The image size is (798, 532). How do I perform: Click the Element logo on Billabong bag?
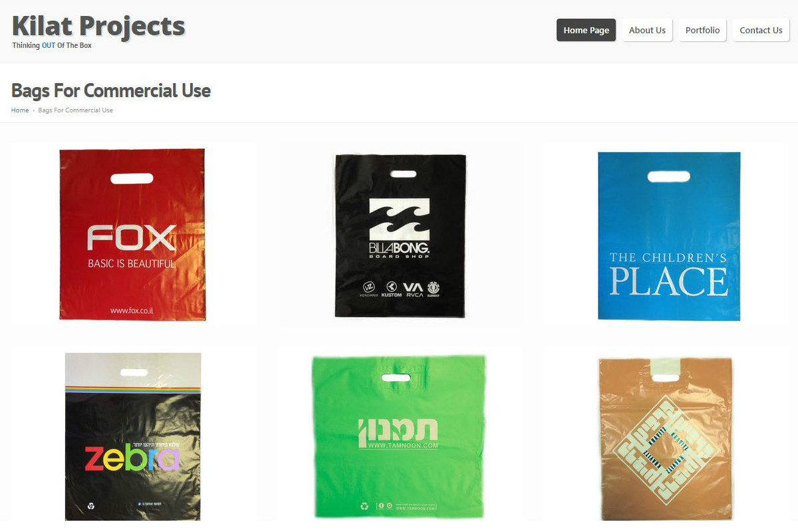434,288
